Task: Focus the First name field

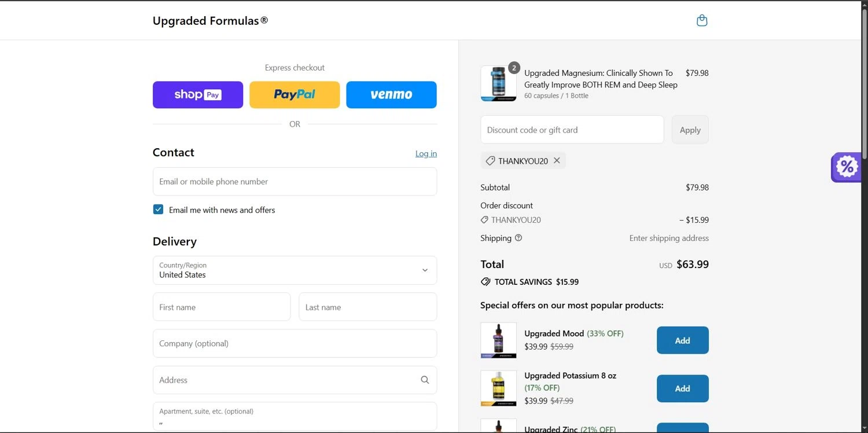Action: pos(222,307)
